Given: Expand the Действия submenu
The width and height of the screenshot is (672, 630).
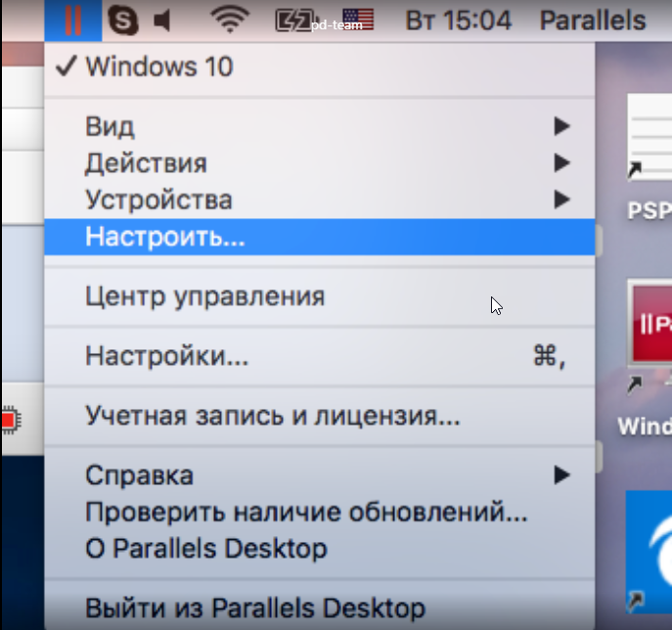Looking at the screenshot, I should click(x=146, y=162).
